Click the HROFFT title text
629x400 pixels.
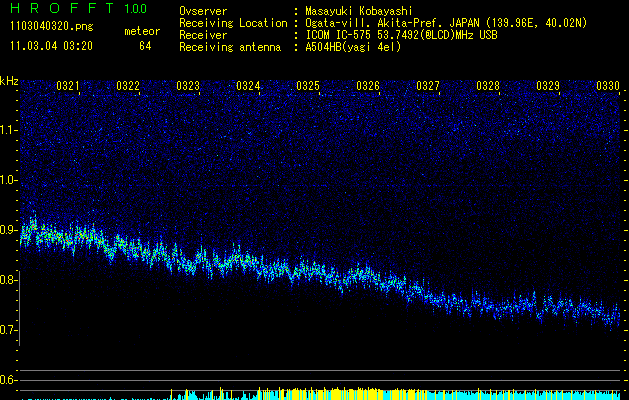[62, 9]
